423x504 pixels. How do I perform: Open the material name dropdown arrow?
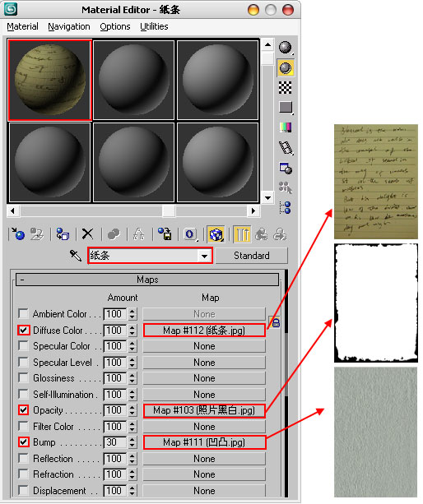click(x=204, y=257)
